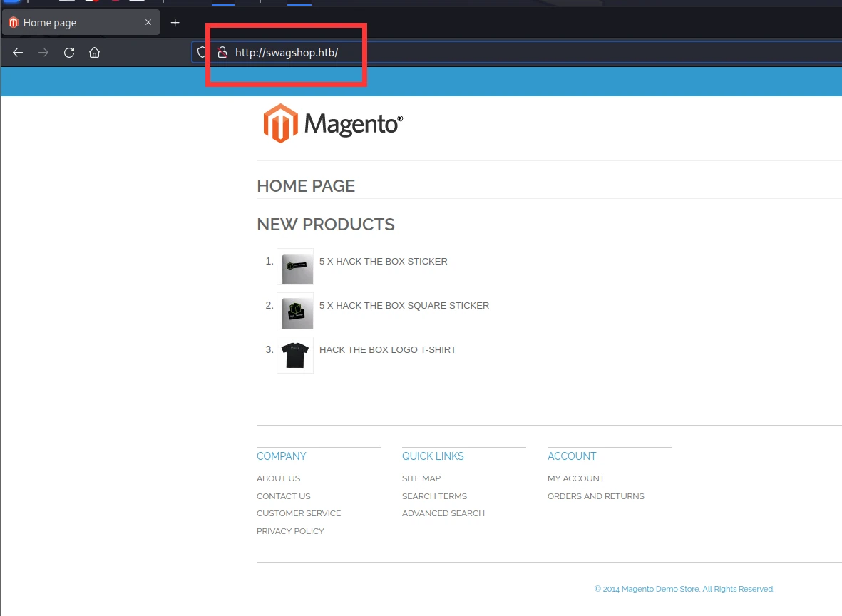Click the browser forward arrow
Screen dimensions: 842x616
pyautogui.click(x=43, y=53)
